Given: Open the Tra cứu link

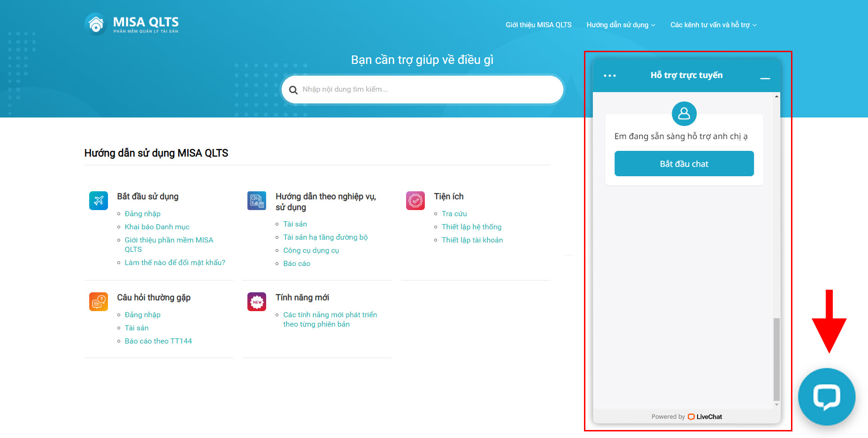Looking at the screenshot, I should [x=454, y=214].
